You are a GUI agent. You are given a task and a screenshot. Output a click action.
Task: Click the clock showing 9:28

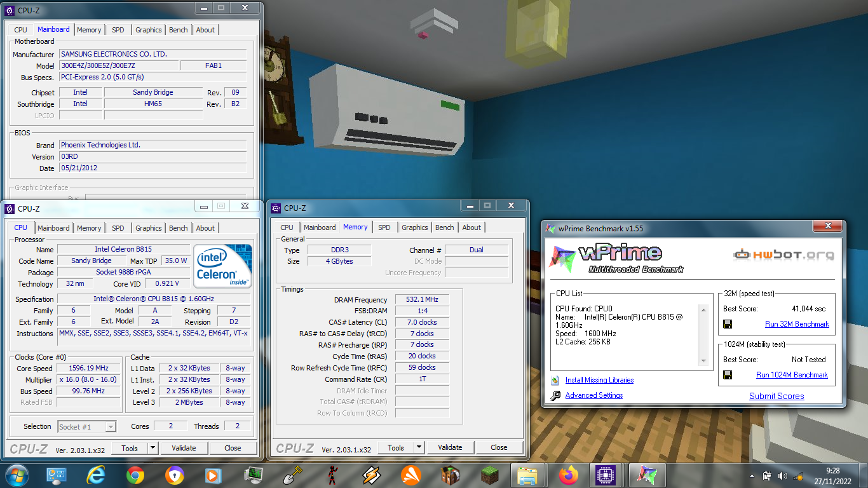pos(833,471)
